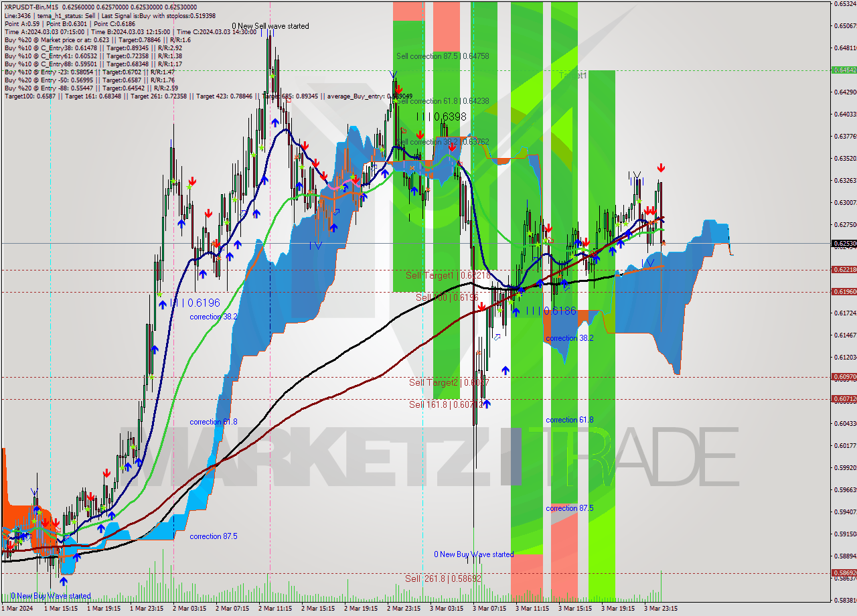Click the red 0.60712 price tag
Image resolution: width=857 pixels, height=616 pixels.
[x=844, y=398]
